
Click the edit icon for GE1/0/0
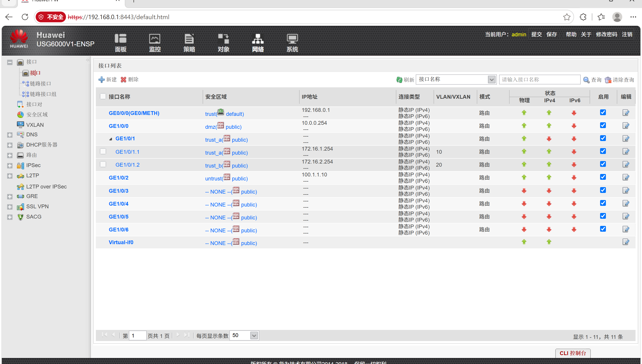[x=626, y=125]
